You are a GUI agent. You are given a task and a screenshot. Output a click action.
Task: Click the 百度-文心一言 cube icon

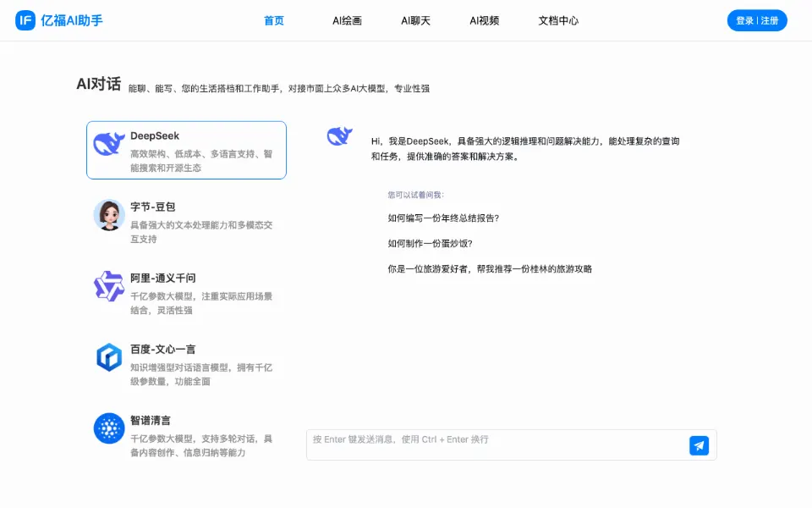pos(109,357)
